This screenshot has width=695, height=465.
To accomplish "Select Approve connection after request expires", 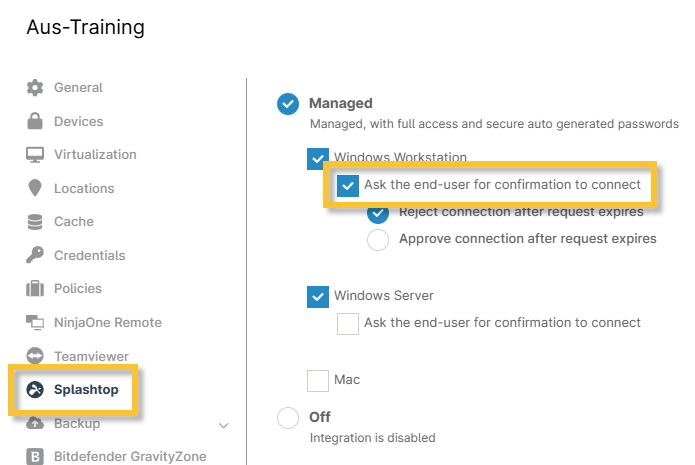I will coord(378,240).
